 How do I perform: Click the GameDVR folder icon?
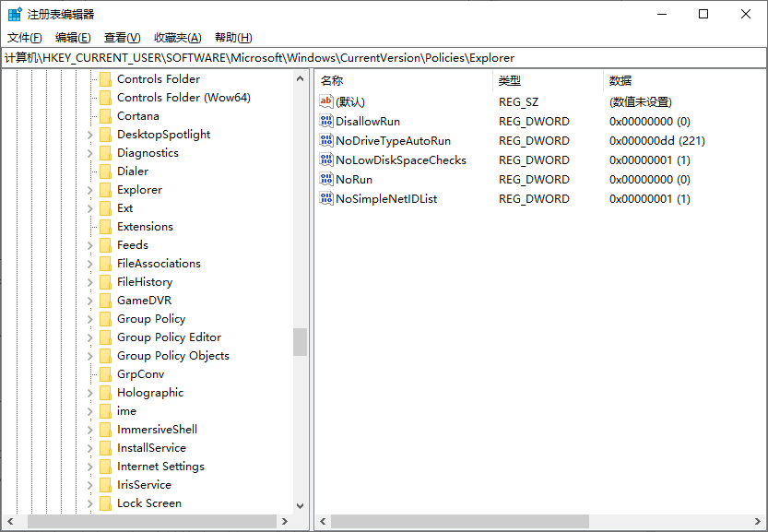pos(105,301)
